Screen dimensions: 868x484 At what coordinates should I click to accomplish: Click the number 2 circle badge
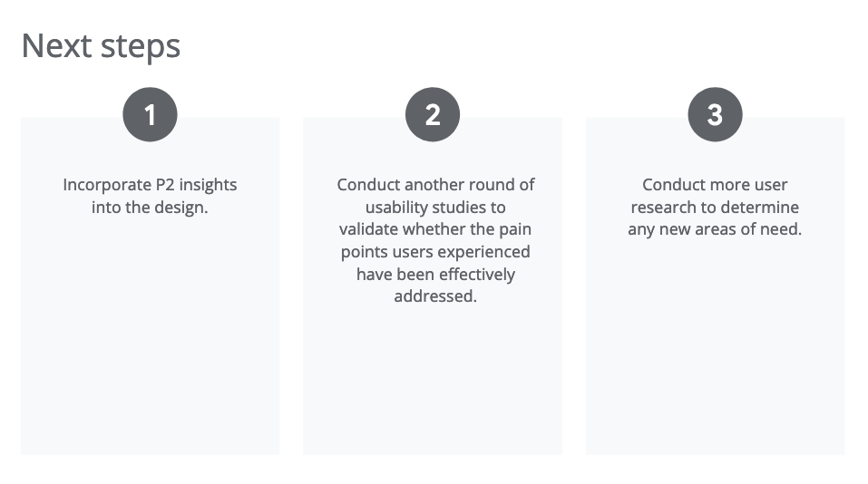coord(433,114)
